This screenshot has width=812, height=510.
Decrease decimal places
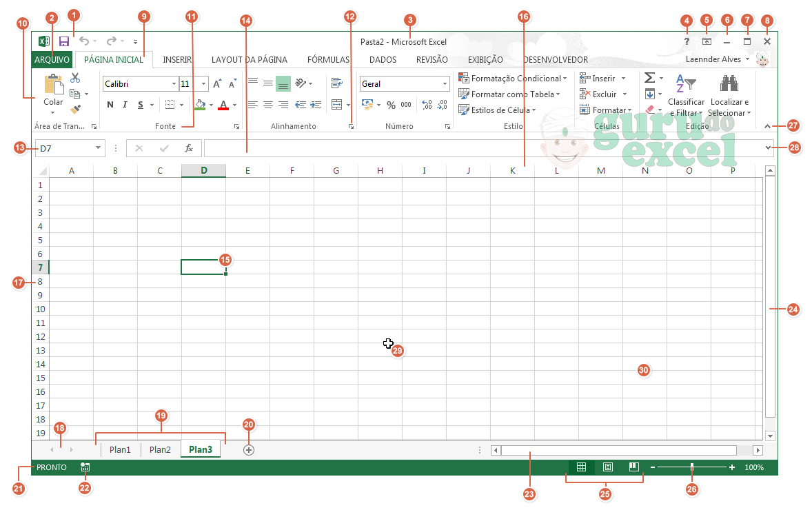pyautogui.click(x=443, y=105)
